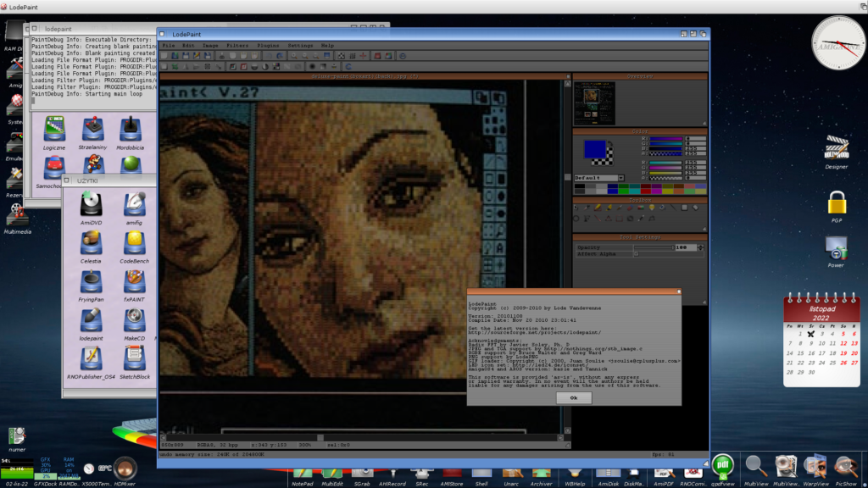Viewport: 868px width, 488px height.
Task: Open the Help menu
Action: point(327,46)
